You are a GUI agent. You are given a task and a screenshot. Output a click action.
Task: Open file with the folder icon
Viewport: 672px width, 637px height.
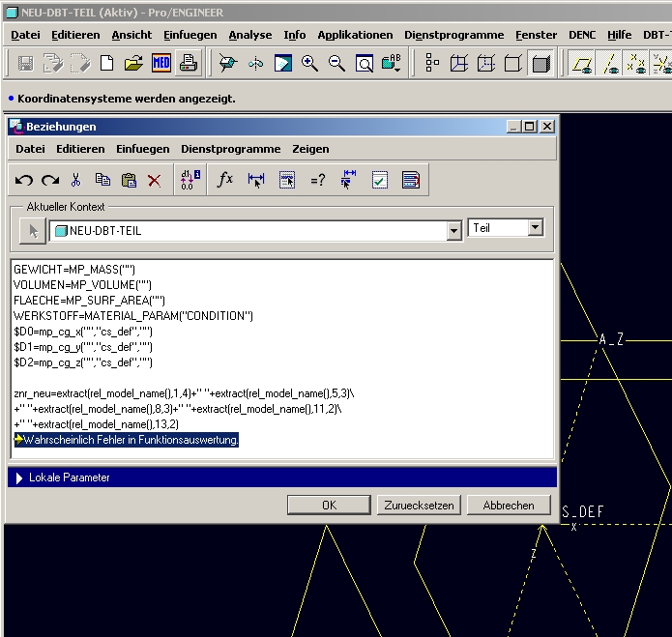133,64
